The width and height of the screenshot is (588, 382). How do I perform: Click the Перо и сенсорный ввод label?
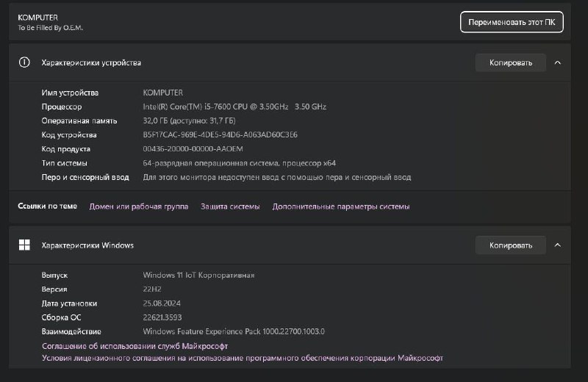click(85, 177)
